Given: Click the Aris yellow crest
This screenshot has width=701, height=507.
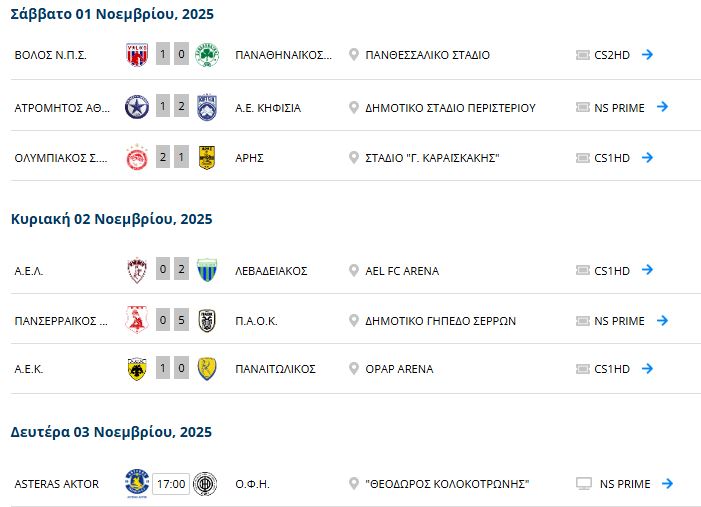Looking at the screenshot, I should 207,158.
